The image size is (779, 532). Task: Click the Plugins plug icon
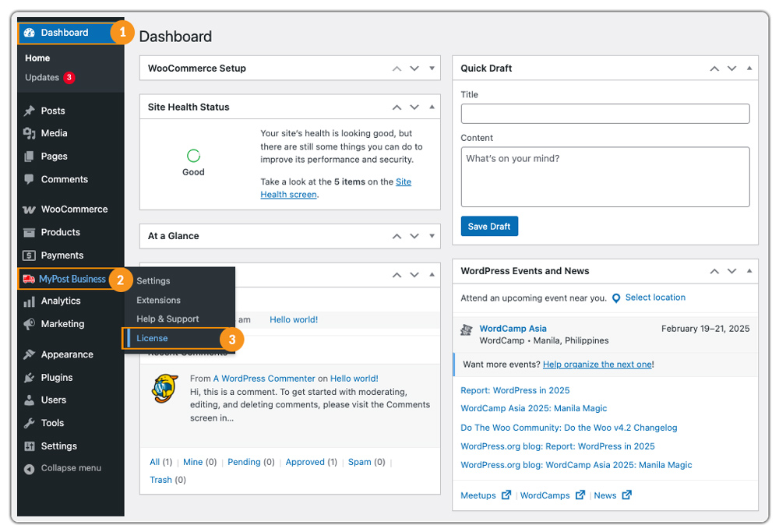click(30, 378)
